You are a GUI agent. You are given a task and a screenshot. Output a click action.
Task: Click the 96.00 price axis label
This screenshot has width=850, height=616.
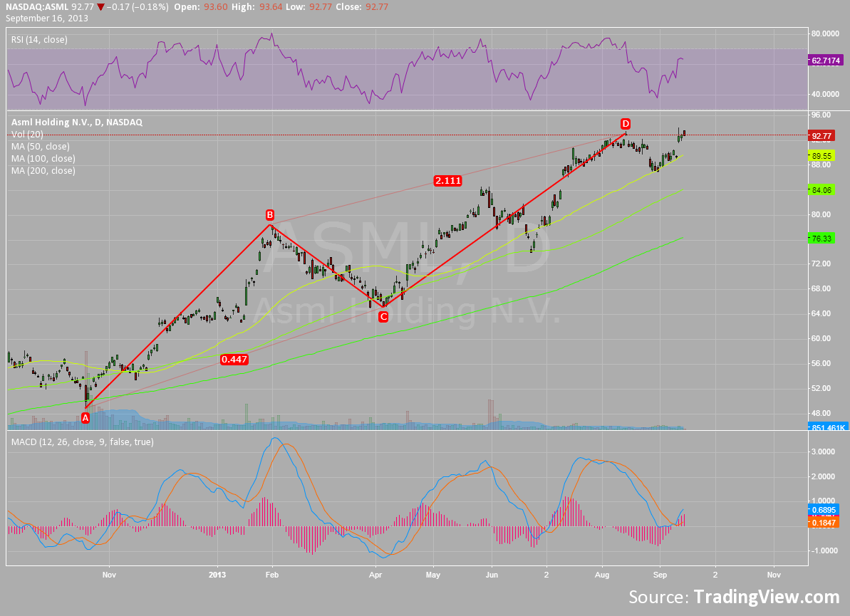tap(822, 115)
